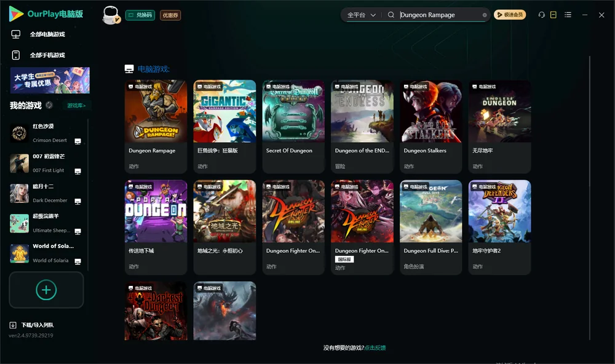Click the PC icon on World of Solaria row
The width and height of the screenshot is (615, 364).
(77, 262)
